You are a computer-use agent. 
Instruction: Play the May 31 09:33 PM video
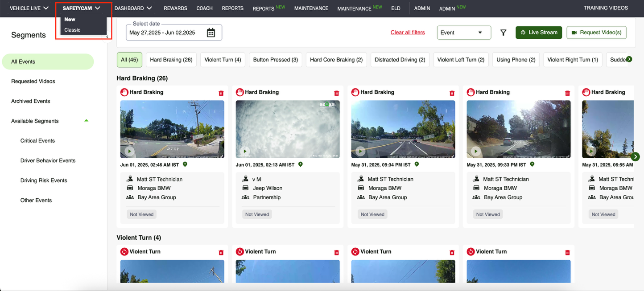(x=475, y=151)
